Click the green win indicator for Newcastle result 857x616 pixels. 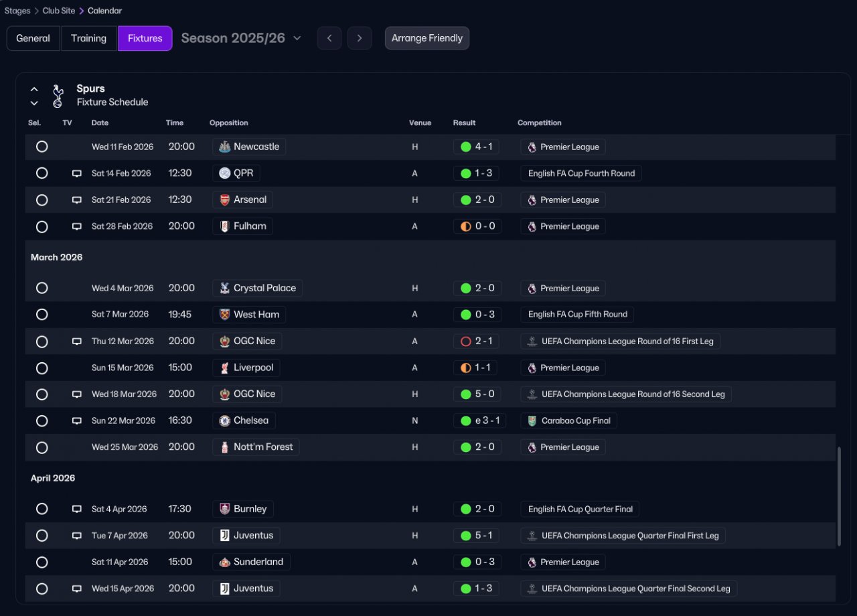(x=465, y=147)
